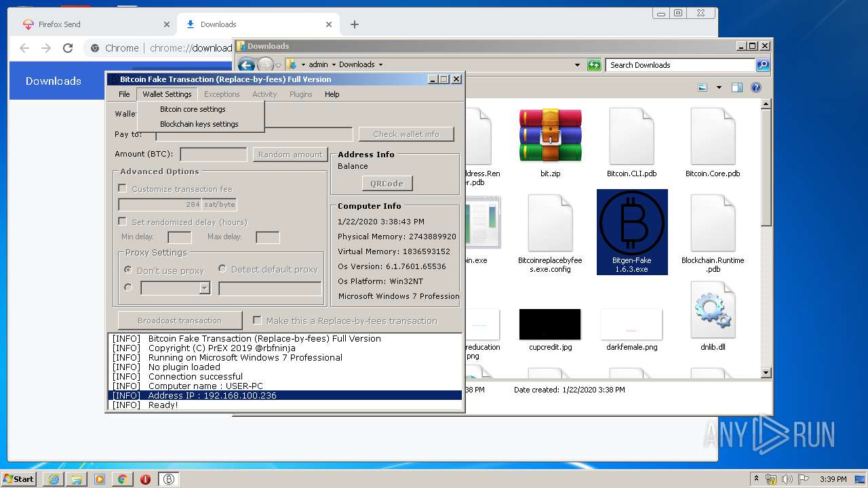Toggle the preview pane icon in Explorer
The image size is (868, 488).
click(737, 87)
